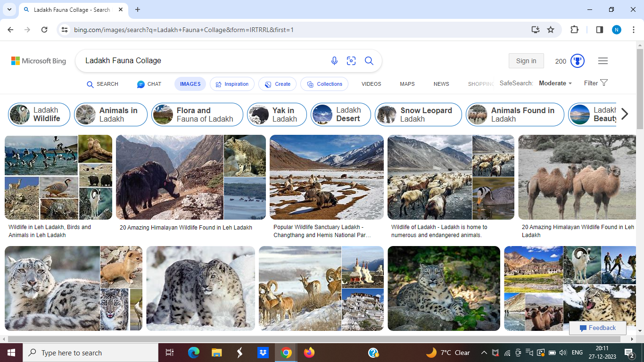This screenshot has height=362, width=644.
Task: Reload the page with the refresh icon
Action: (44, 30)
